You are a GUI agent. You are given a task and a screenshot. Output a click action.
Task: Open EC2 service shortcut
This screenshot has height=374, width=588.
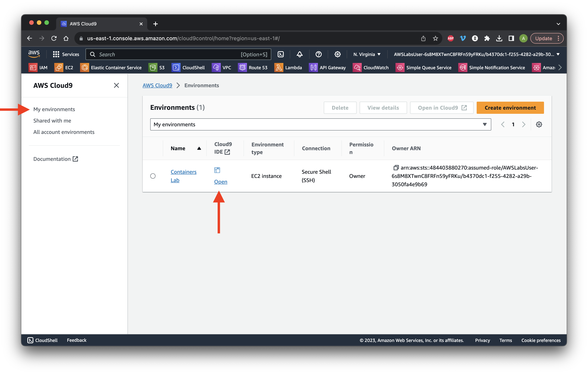coord(64,68)
